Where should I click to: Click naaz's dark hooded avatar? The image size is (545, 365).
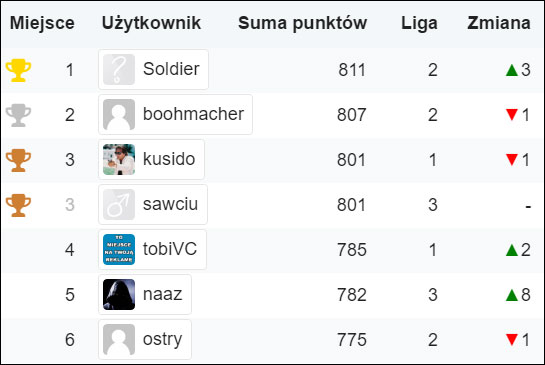[x=119, y=294]
